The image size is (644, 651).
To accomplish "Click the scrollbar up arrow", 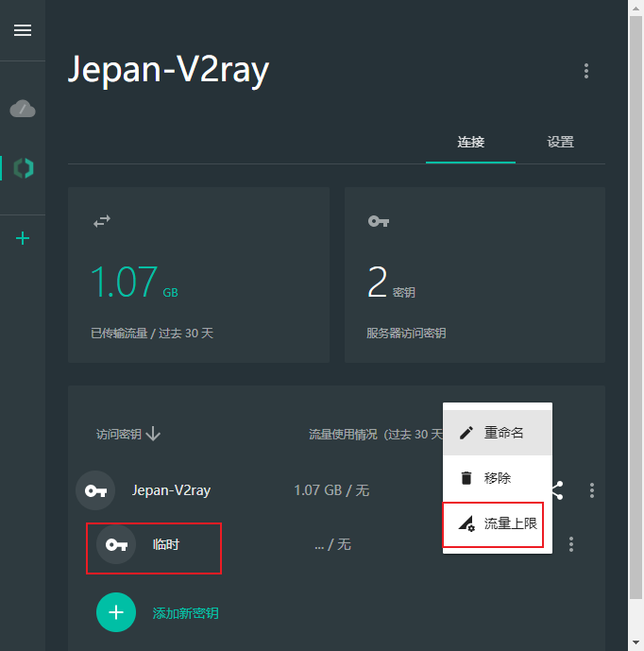I will 636,8.
